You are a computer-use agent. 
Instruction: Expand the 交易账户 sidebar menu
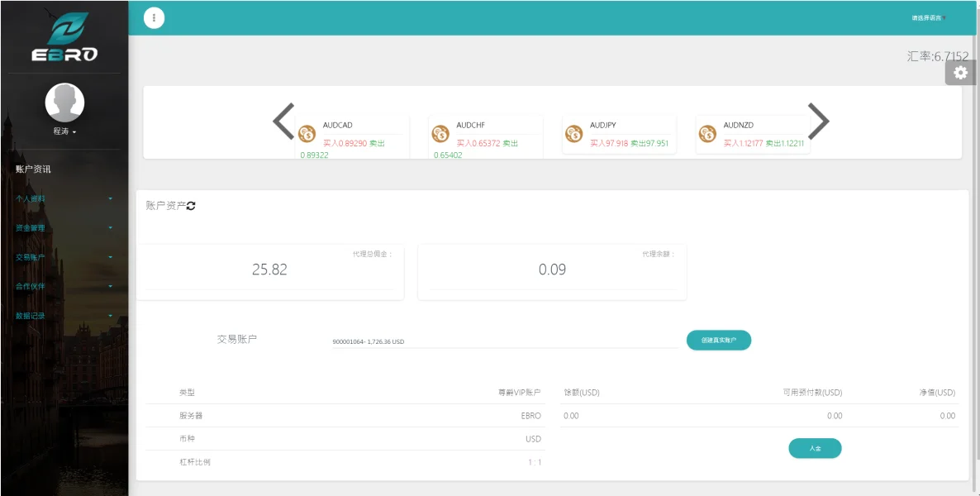[64, 257]
